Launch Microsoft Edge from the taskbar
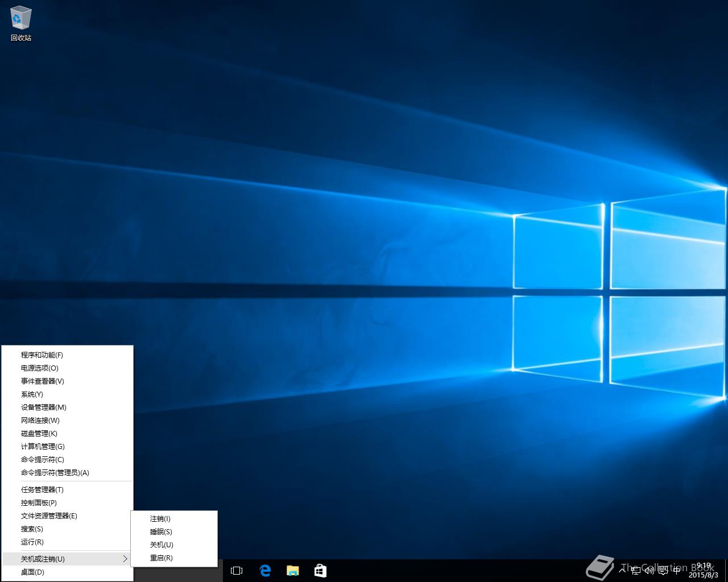 pyautogui.click(x=265, y=571)
